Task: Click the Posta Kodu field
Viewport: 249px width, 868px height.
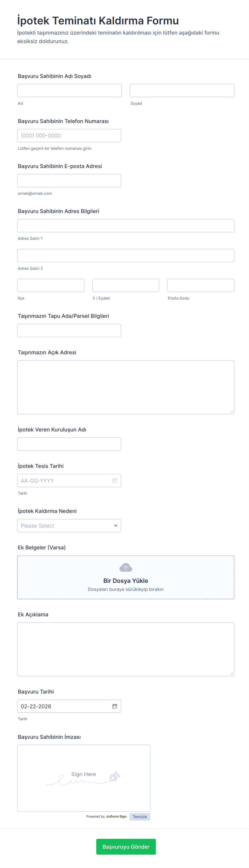Action: pyautogui.click(x=201, y=285)
